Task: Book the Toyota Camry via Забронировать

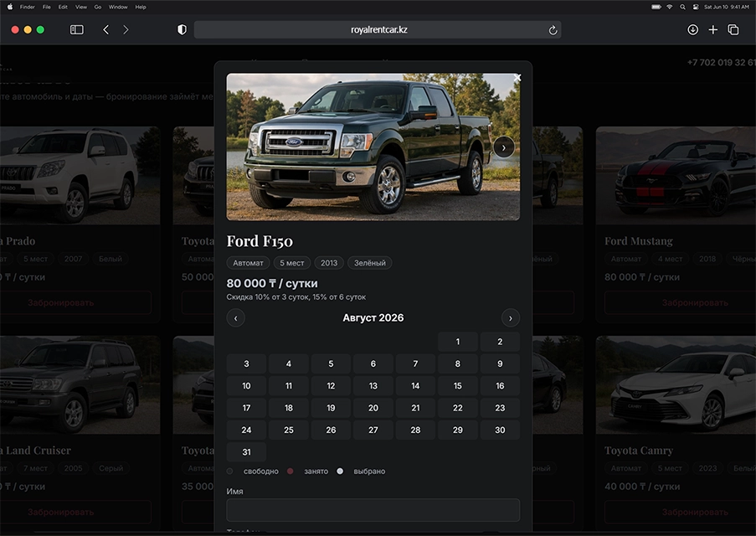Action: click(x=695, y=513)
